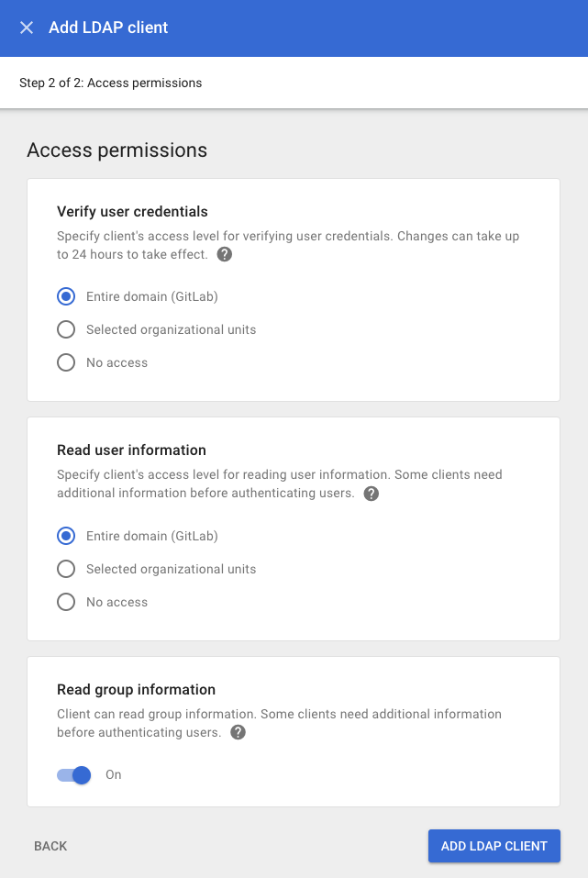588x878 pixels.
Task: Click the Step 2 of 2 header
Action: tap(110, 82)
